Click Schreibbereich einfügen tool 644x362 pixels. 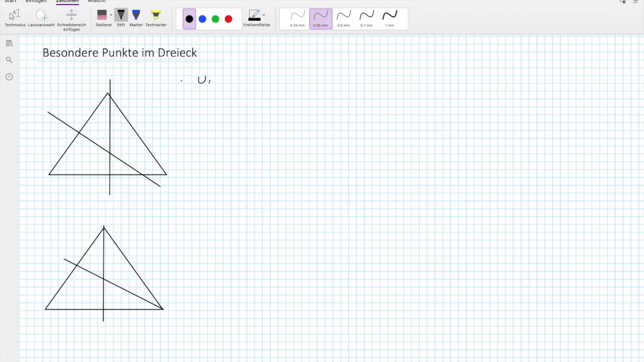tap(71, 20)
